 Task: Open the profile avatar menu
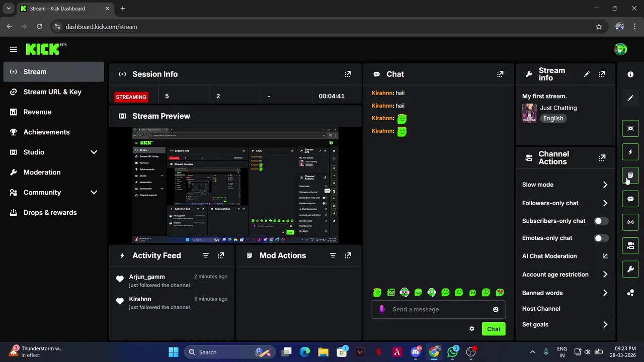[x=620, y=49]
